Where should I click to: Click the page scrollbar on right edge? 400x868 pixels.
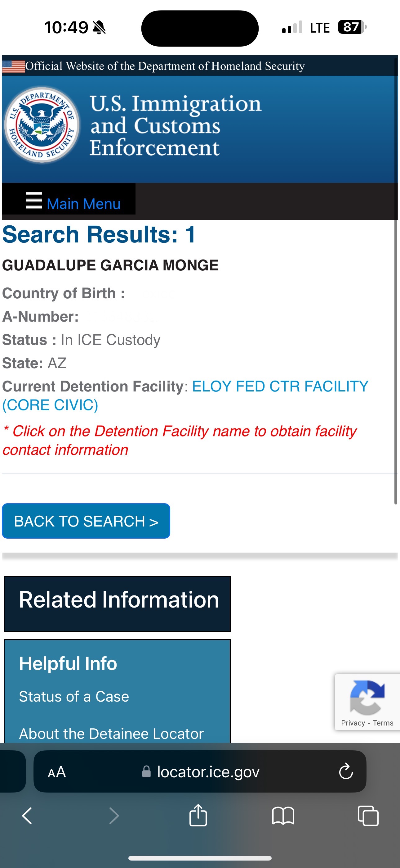pyautogui.click(x=396, y=360)
